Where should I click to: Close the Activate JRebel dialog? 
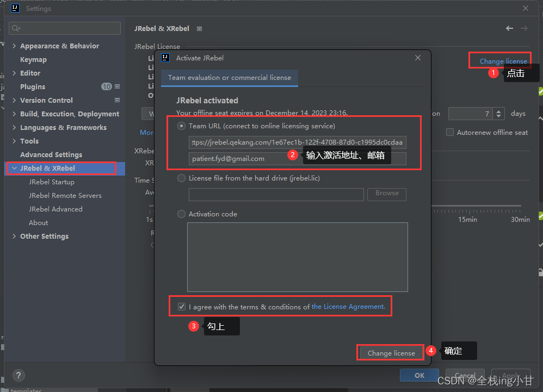coord(418,58)
